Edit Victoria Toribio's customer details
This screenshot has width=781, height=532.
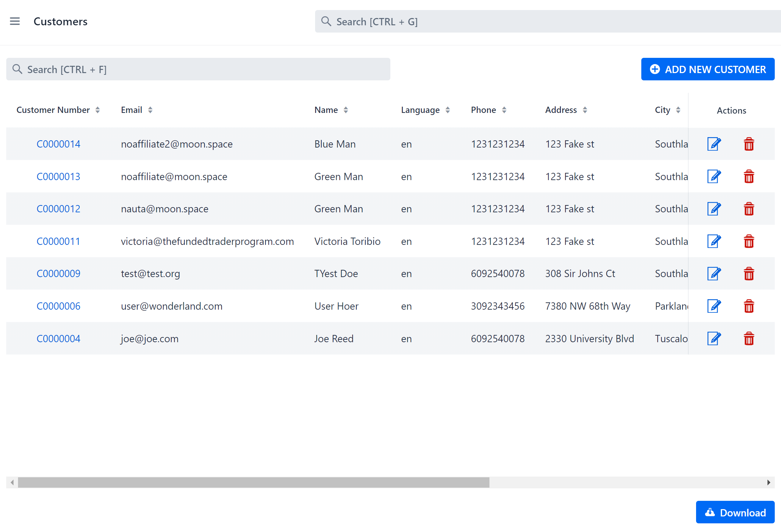pyautogui.click(x=713, y=241)
